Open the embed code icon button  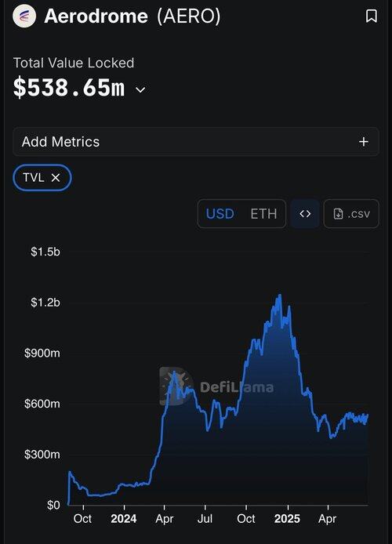click(x=305, y=214)
